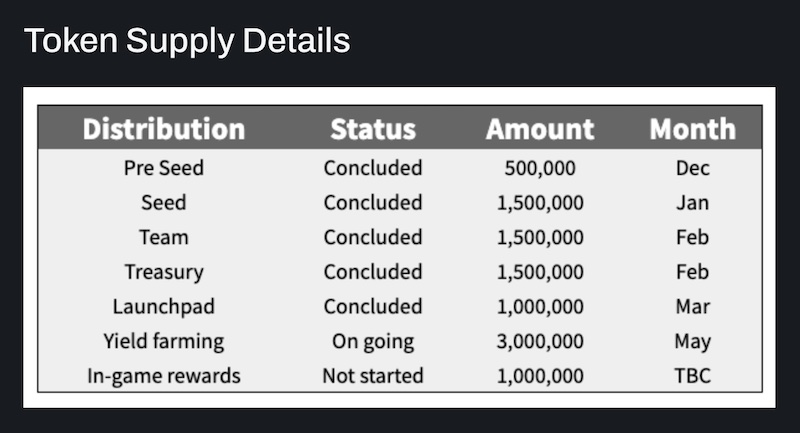Select the Status column header

373,129
